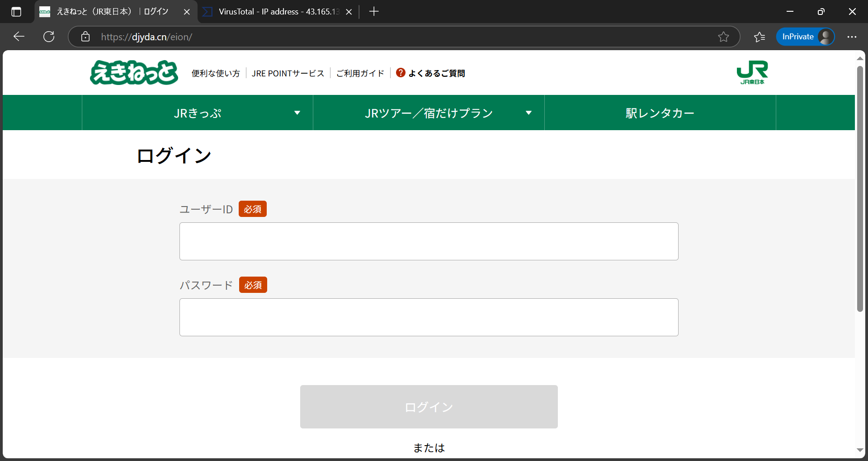
Task: Click the scrollbar down arrow
Action: [860, 450]
